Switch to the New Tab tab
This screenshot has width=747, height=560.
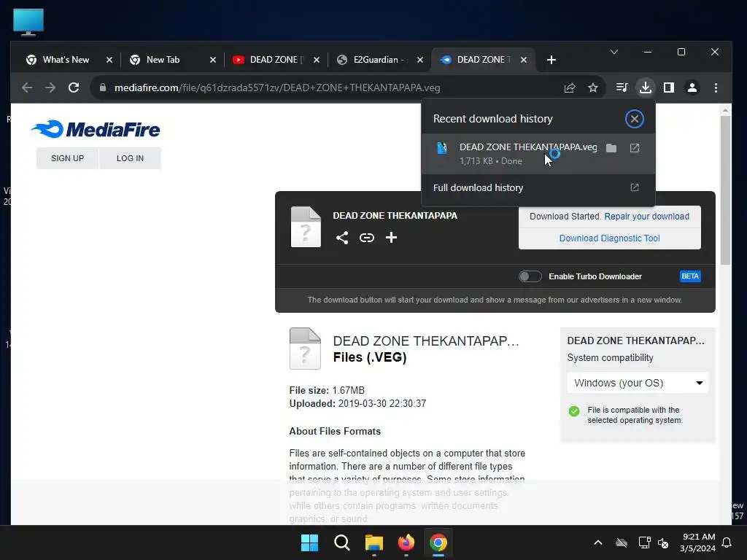(163, 60)
